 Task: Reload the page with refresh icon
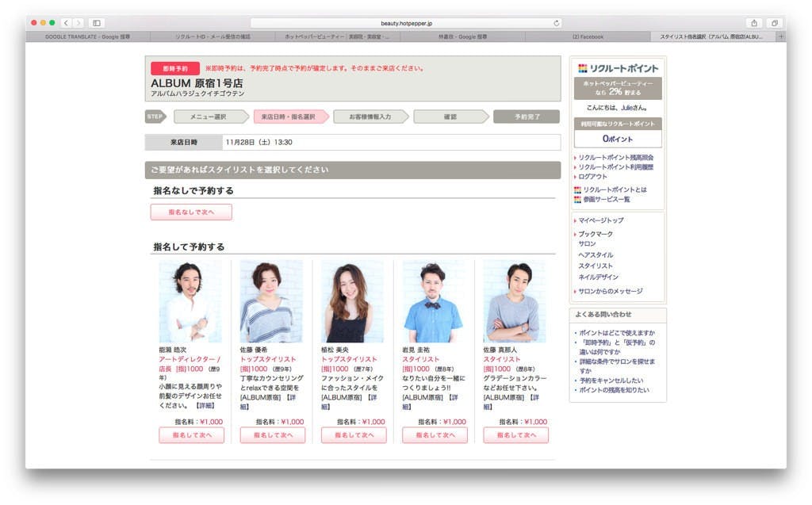tap(556, 23)
